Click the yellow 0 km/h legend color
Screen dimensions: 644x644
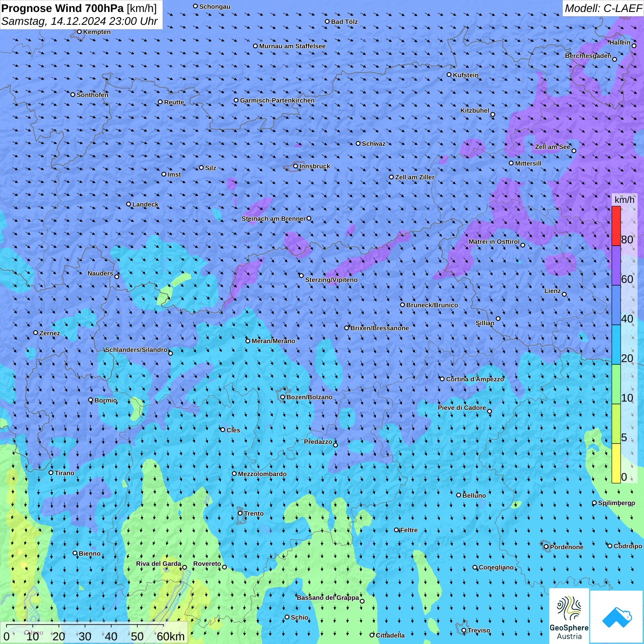[x=616, y=463]
